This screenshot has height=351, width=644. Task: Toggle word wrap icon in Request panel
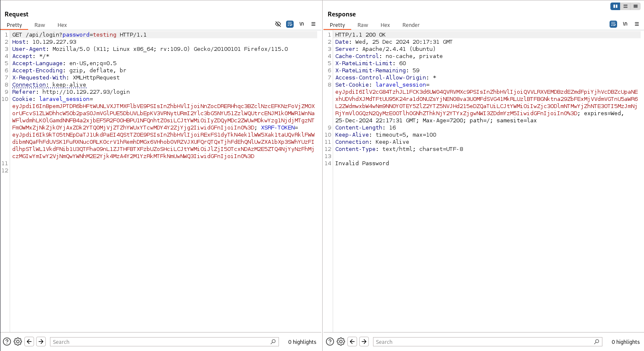290,24
